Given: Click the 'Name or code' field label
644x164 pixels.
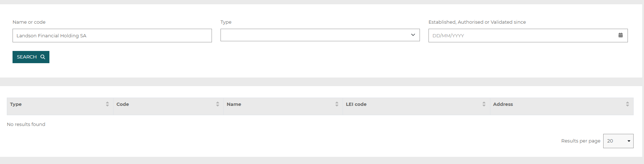Looking at the screenshot, I should pos(29,22).
